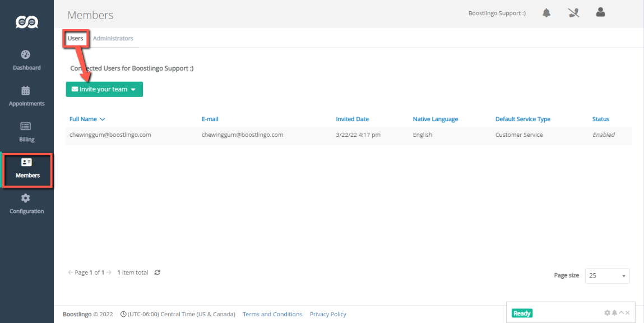The width and height of the screenshot is (644, 323).
Task: Click the Boostlingo Support :) account name in header
Action: click(x=497, y=13)
